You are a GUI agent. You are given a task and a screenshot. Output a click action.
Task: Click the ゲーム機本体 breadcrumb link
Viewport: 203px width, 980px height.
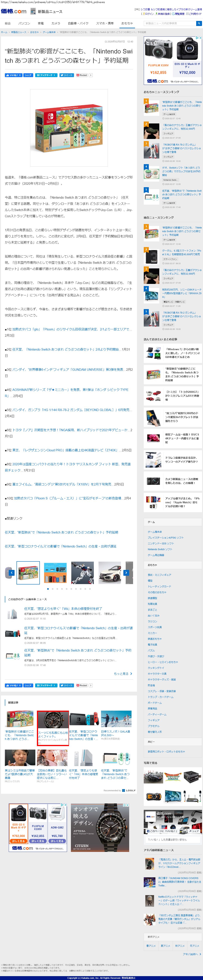[x=49, y=32]
